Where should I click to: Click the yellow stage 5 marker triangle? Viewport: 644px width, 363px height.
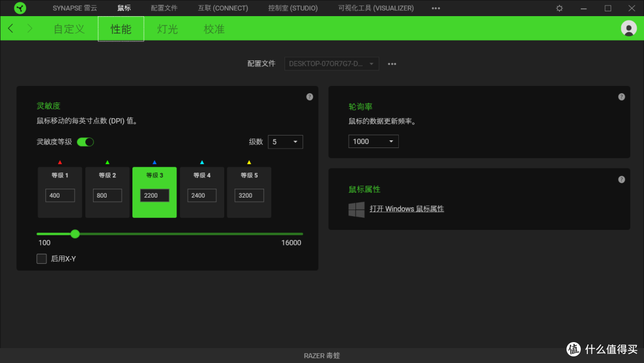(249, 162)
